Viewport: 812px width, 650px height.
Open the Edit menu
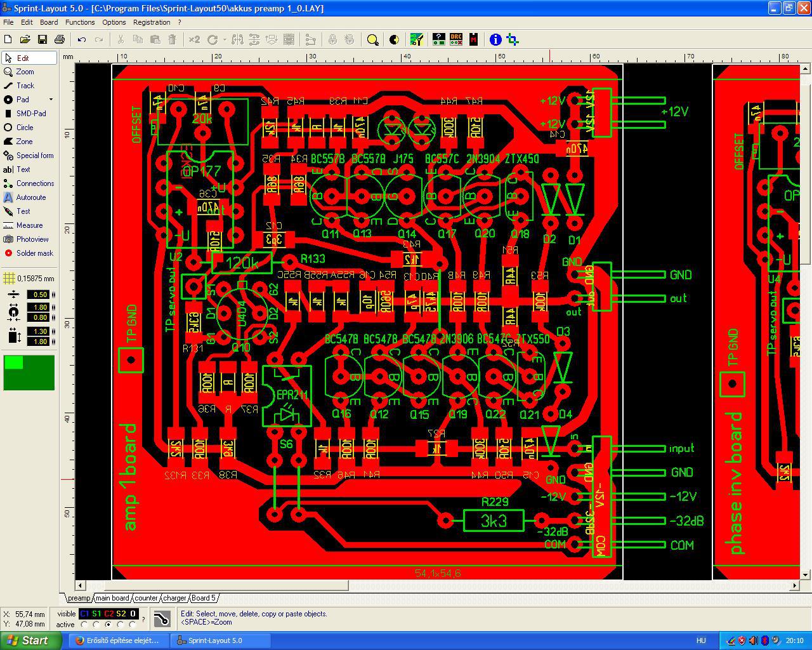click(27, 22)
